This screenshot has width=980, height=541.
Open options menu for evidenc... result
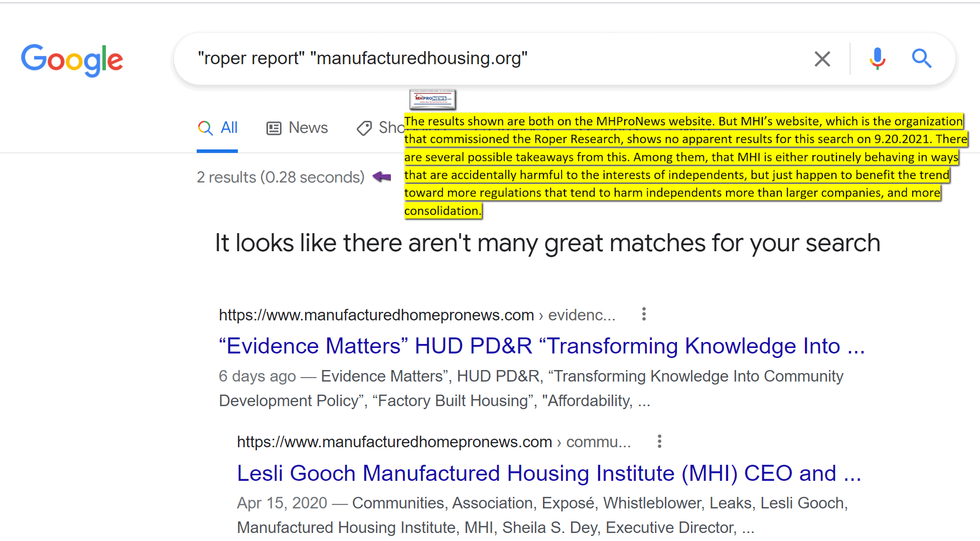(644, 314)
